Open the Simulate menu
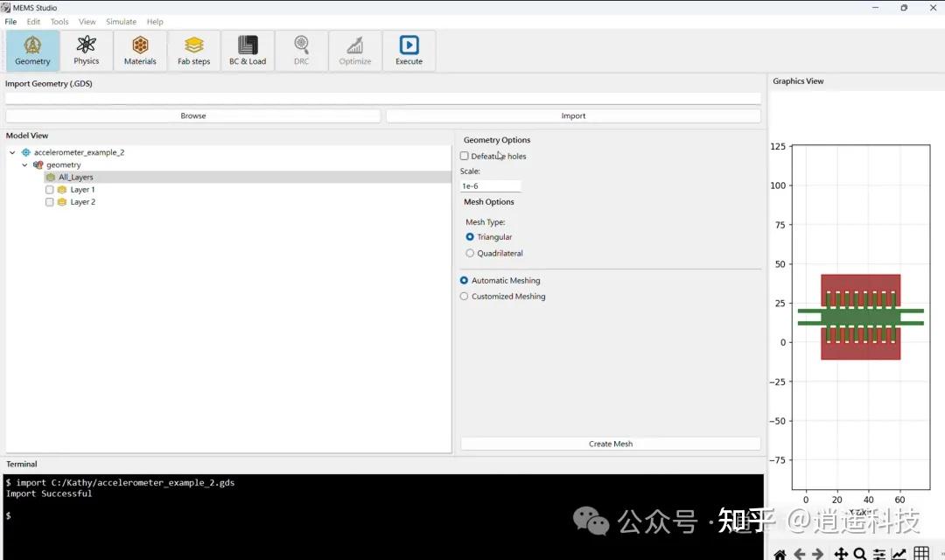The width and height of the screenshot is (945, 560). point(121,21)
